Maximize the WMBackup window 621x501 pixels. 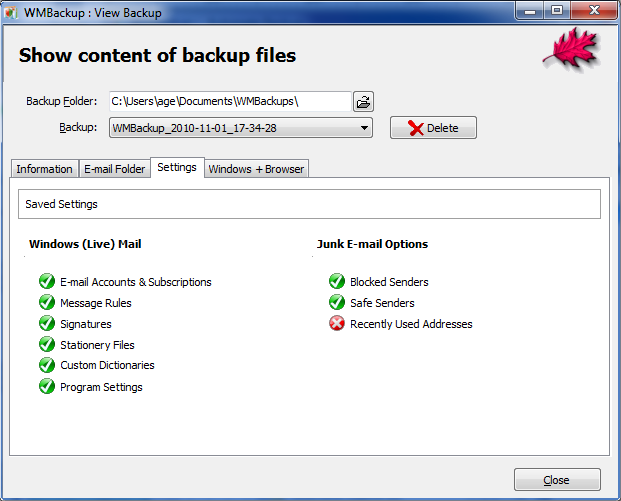coord(556,11)
